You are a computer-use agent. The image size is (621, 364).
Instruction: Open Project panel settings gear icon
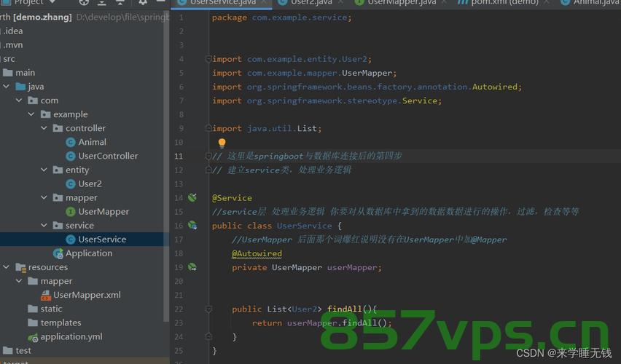coord(143,2)
